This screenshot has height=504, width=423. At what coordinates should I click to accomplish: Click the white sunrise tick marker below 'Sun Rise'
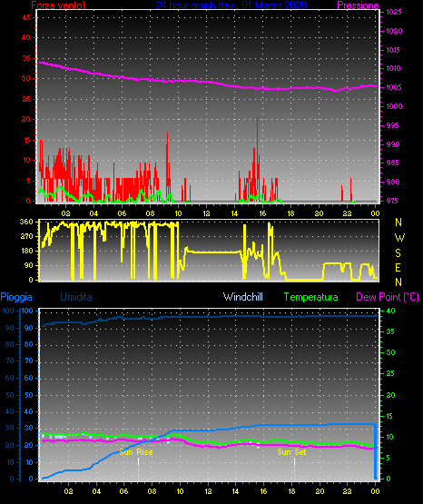coord(139,461)
